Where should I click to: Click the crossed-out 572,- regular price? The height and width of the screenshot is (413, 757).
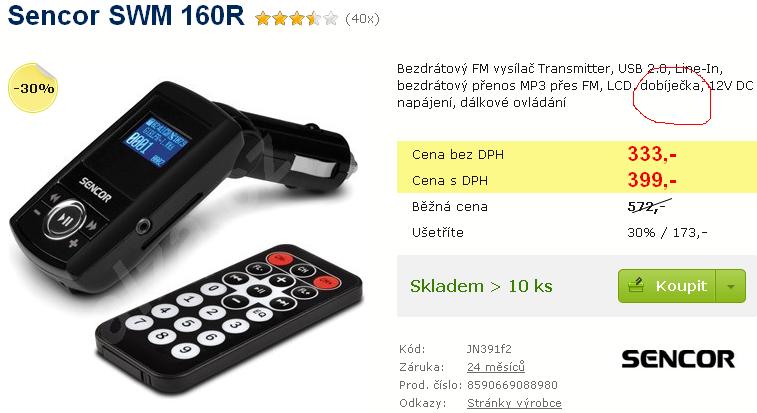647,206
